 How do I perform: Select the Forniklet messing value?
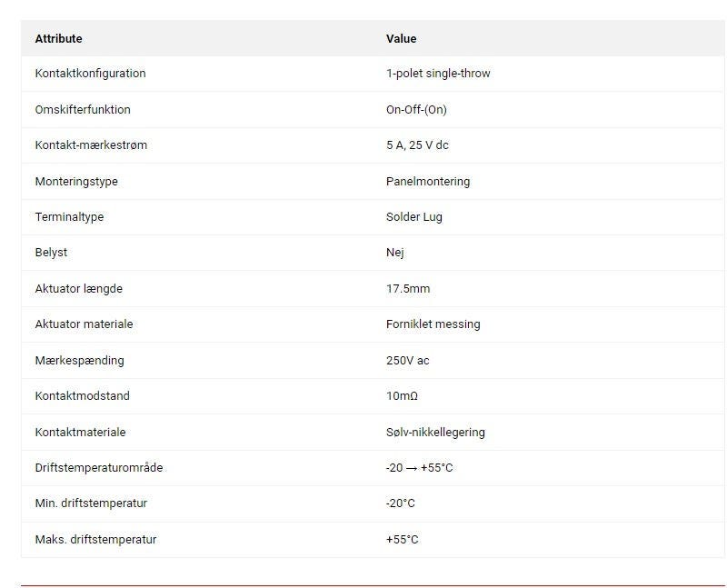click(x=433, y=324)
